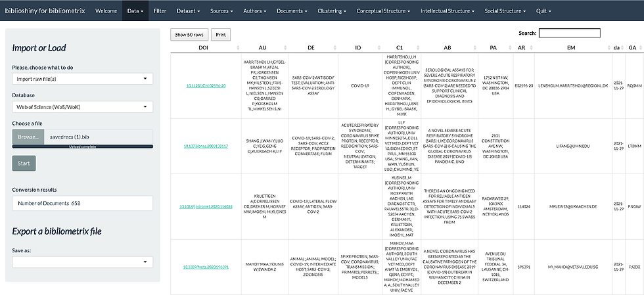Open the Social Structure menu
The image size is (644, 295).
click(x=505, y=11)
